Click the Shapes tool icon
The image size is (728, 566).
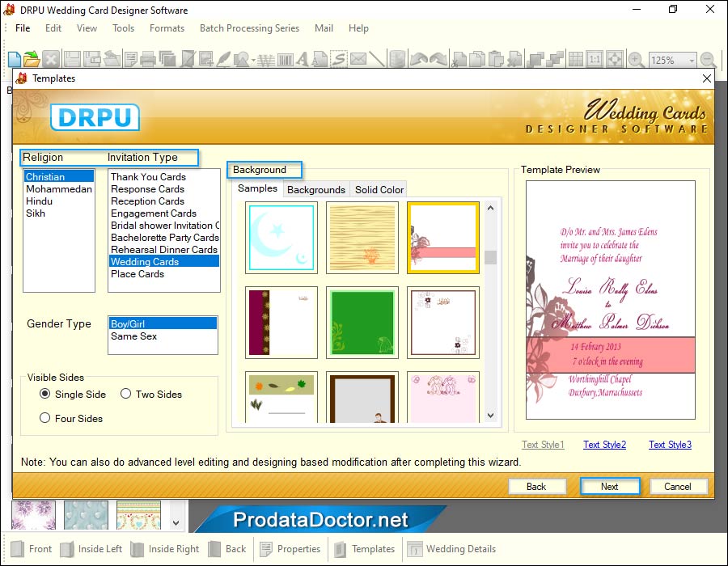coord(241,59)
